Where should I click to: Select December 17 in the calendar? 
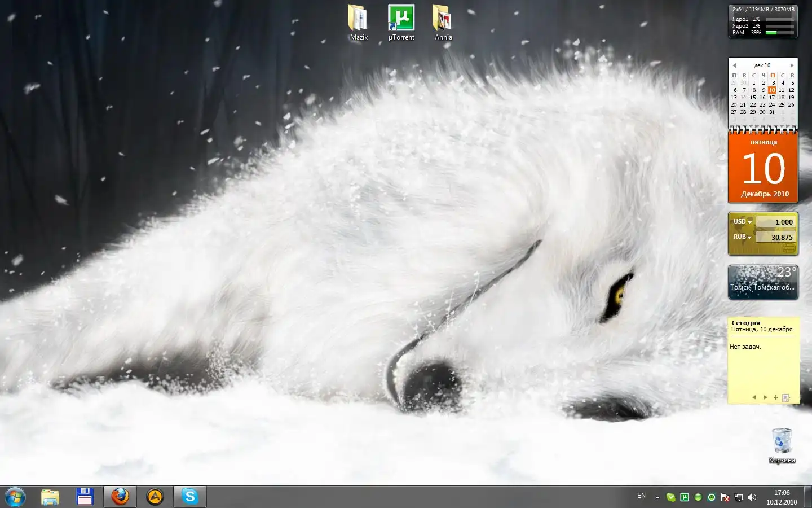click(772, 98)
